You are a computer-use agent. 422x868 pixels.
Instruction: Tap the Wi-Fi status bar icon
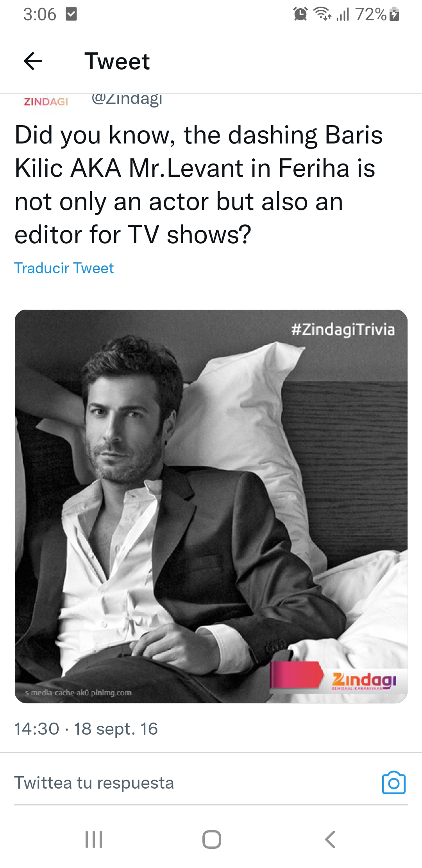(322, 14)
